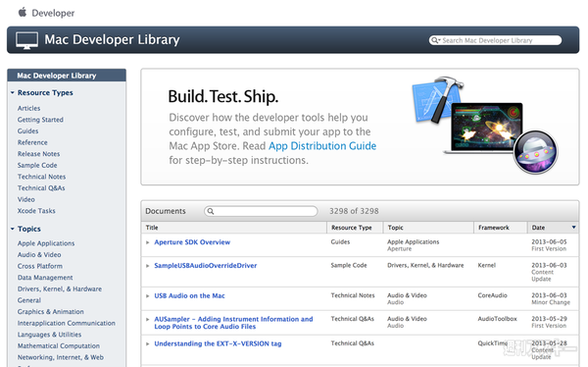Select Guides in sidebar
This screenshot has height=367, width=588.
point(27,131)
